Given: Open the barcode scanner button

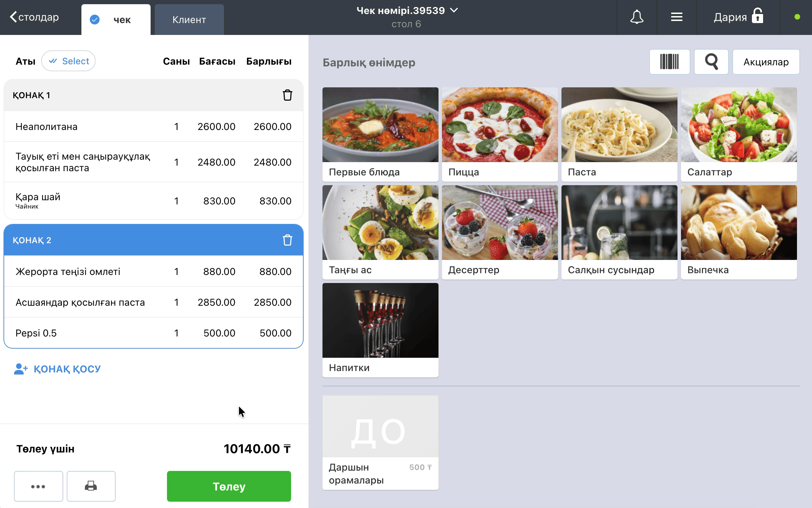Looking at the screenshot, I should (x=669, y=62).
